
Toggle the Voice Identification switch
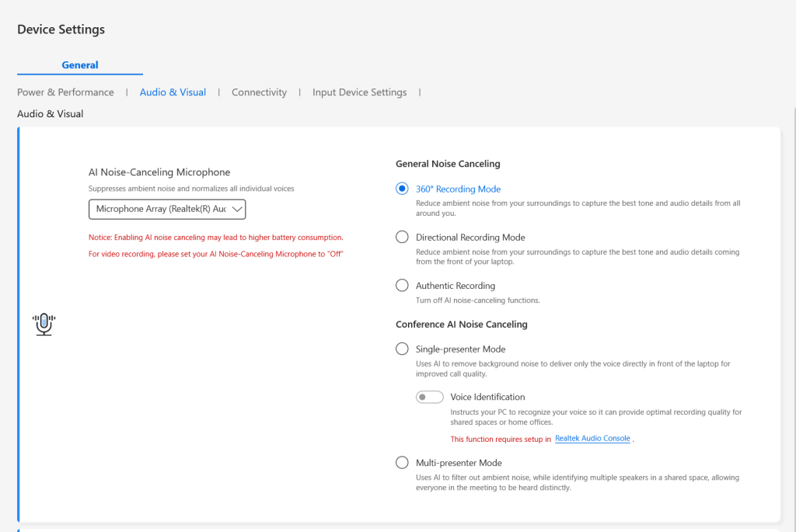[429, 397]
